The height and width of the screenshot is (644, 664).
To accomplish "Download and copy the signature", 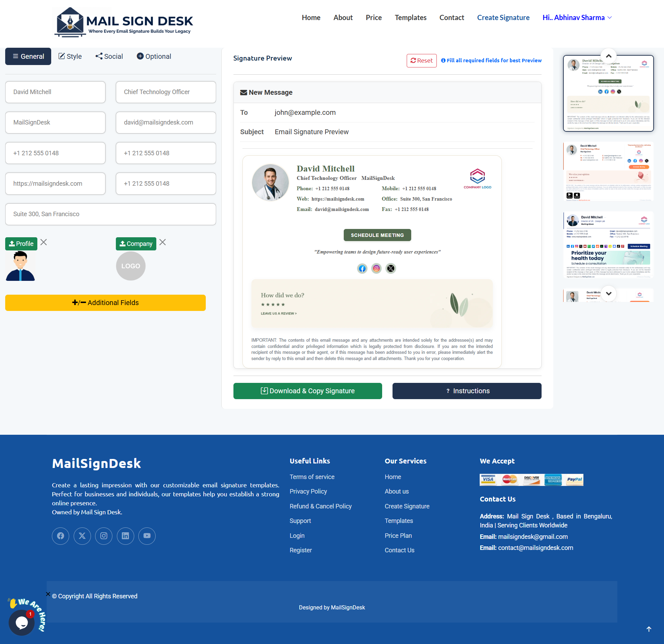I will click(308, 391).
